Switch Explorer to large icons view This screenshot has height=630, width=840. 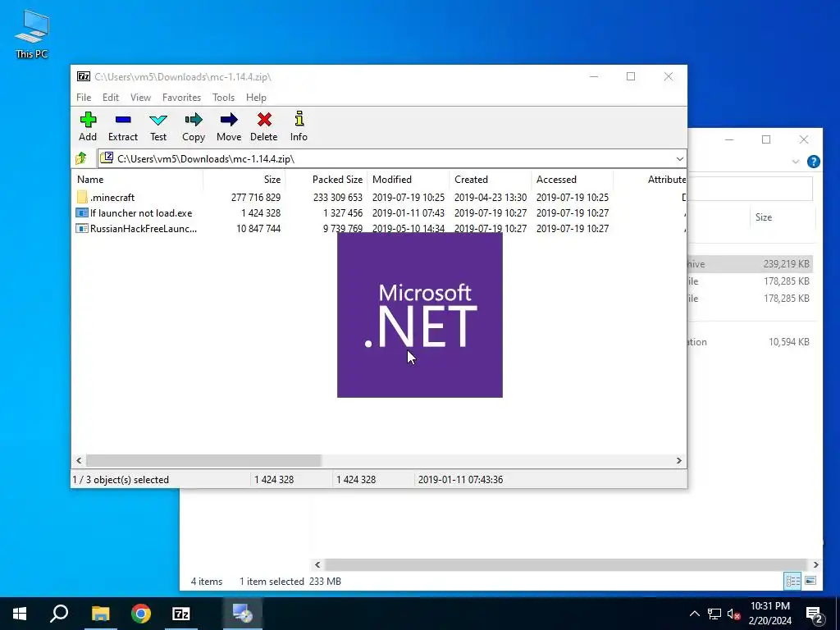tap(810, 581)
